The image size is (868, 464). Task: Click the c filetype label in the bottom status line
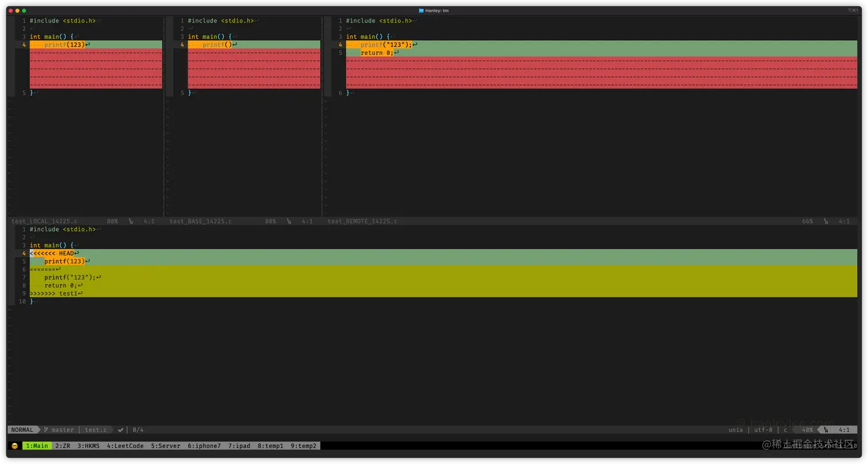coord(785,430)
